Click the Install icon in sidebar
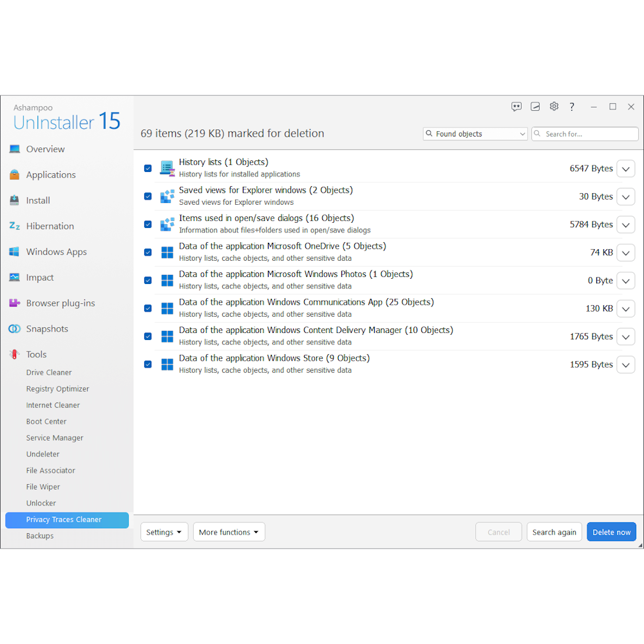 point(14,200)
